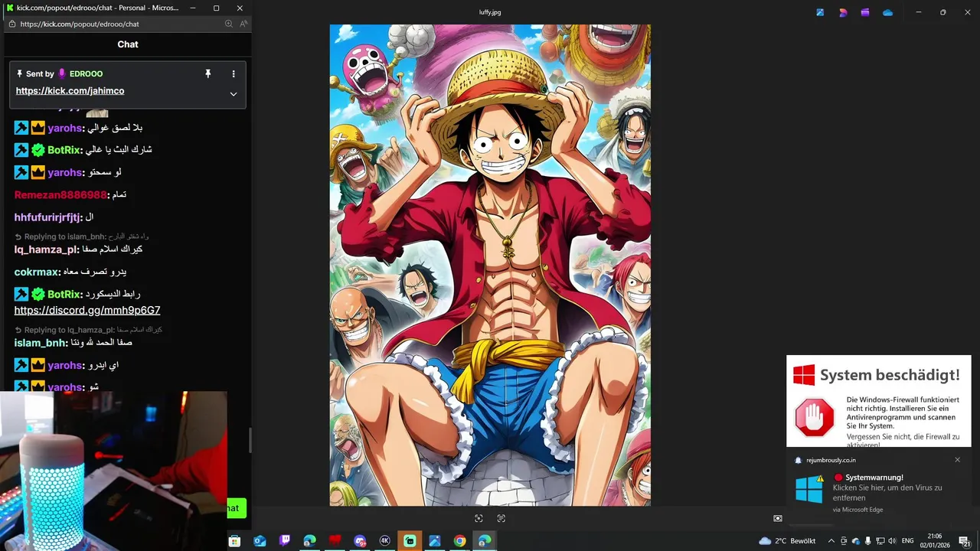Switch input language ENG in tray
The image size is (980, 551).
908,541
